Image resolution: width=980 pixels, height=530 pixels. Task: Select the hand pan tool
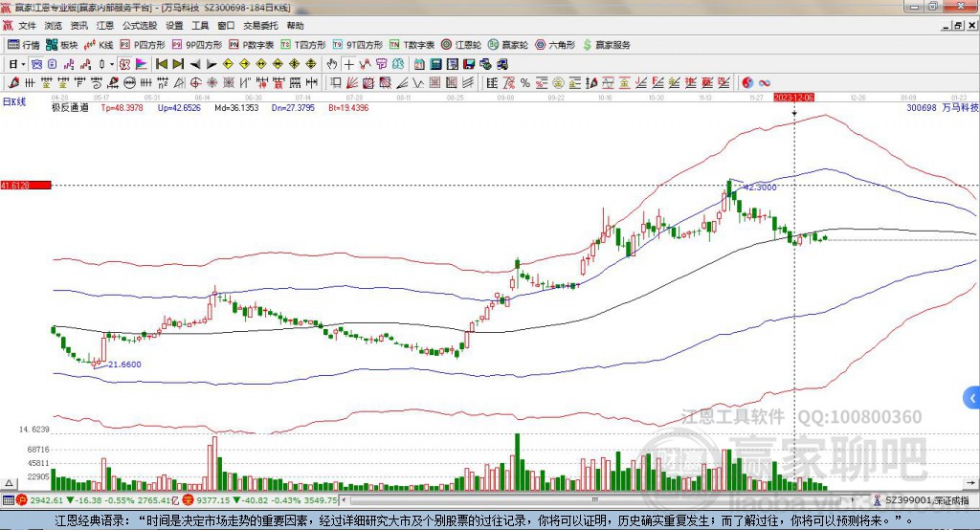332,64
